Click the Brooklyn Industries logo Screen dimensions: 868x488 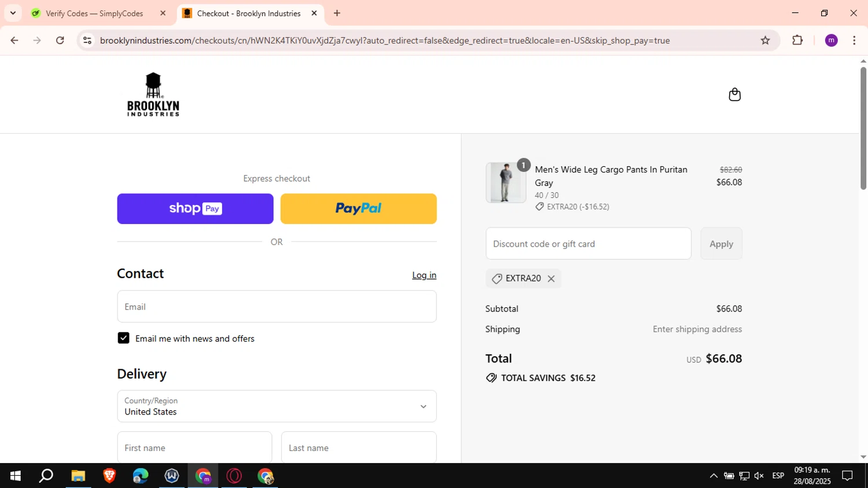pyautogui.click(x=153, y=94)
